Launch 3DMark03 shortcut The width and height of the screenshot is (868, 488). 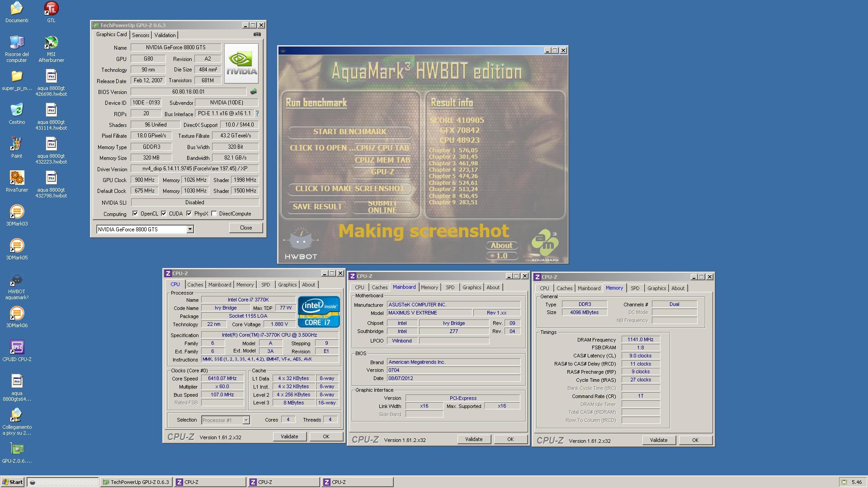[x=17, y=215]
